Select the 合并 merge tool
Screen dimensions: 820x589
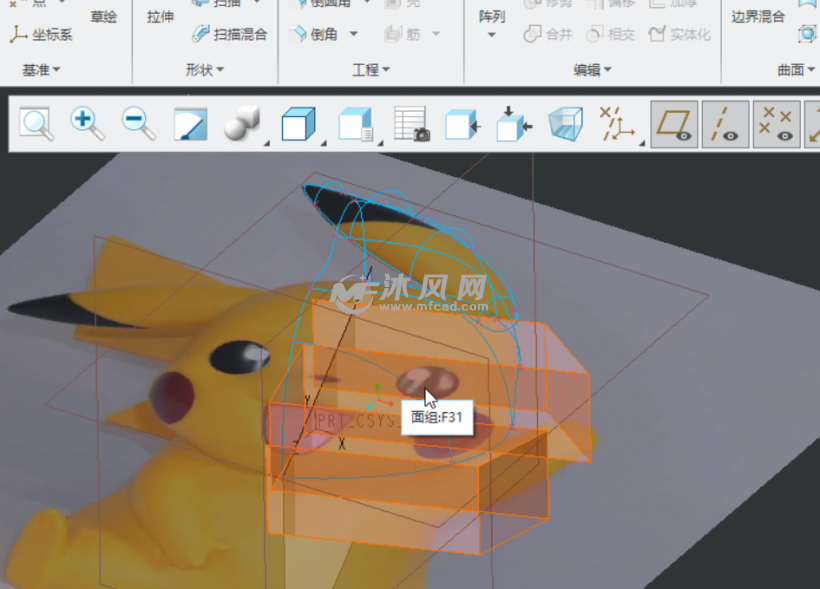548,35
